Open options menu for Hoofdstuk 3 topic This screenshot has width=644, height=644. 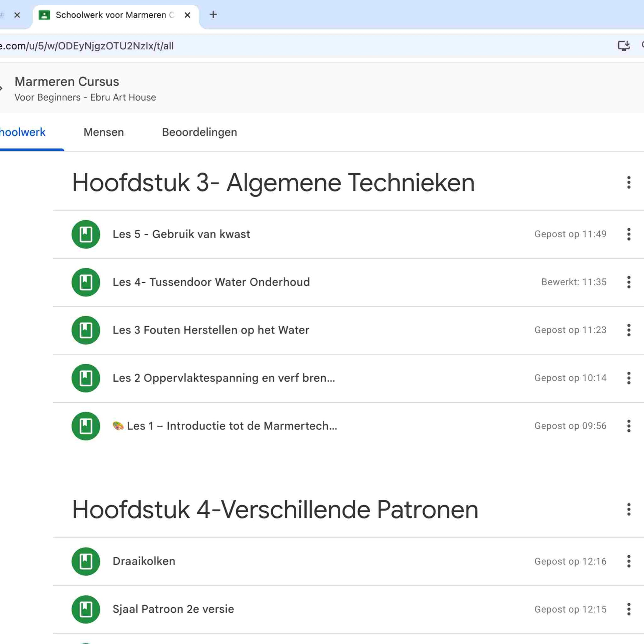(x=628, y=182)
